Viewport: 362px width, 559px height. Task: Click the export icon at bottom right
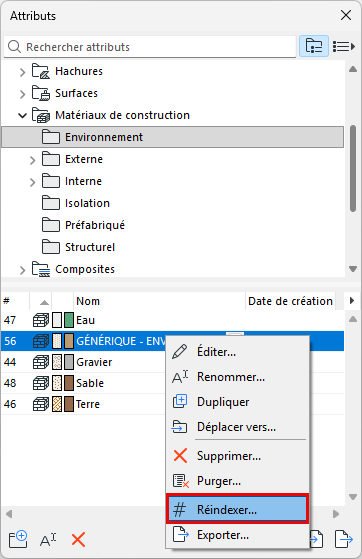click(x=344, y=539)
